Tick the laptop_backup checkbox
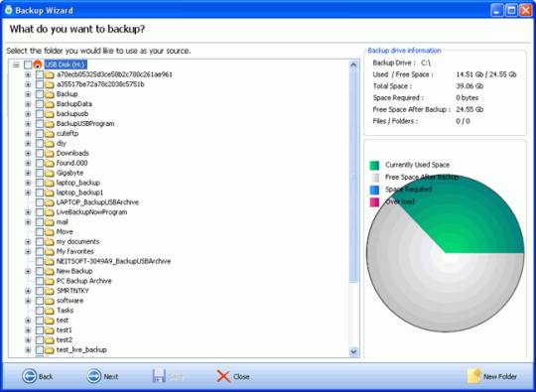The image size is (536, 392). click(40, 183)
